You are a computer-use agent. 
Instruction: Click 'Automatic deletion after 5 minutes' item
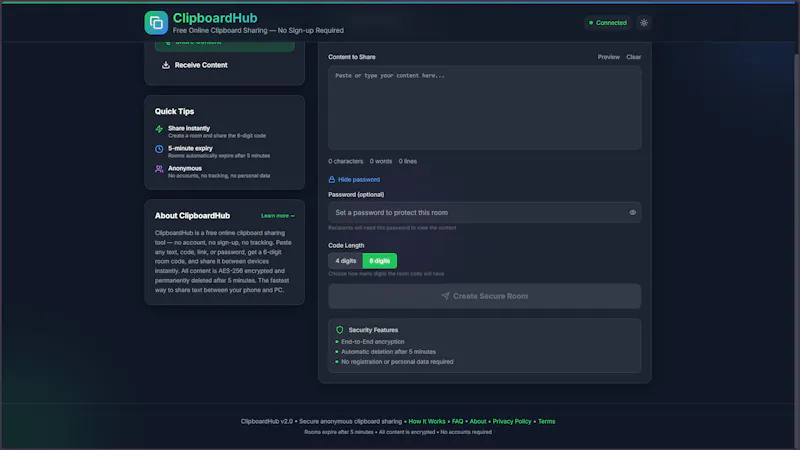[388, 352]
